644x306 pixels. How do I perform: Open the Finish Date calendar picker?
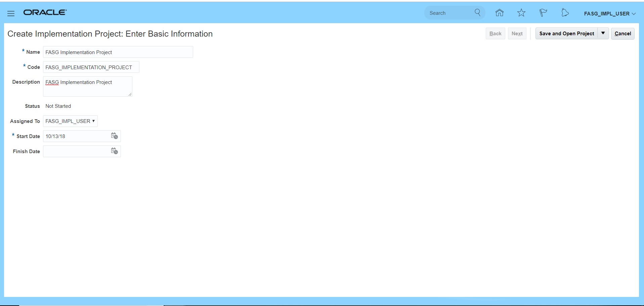tap(114, 151)
